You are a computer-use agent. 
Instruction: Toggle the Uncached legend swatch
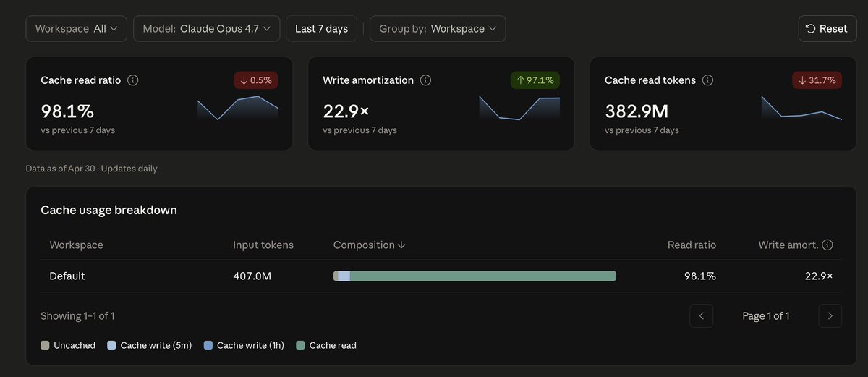45,345
